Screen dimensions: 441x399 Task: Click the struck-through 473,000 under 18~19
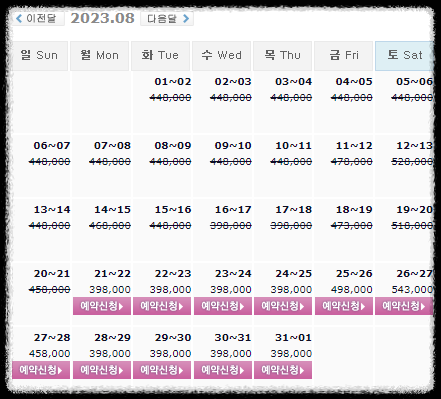[x=352, y=226]
